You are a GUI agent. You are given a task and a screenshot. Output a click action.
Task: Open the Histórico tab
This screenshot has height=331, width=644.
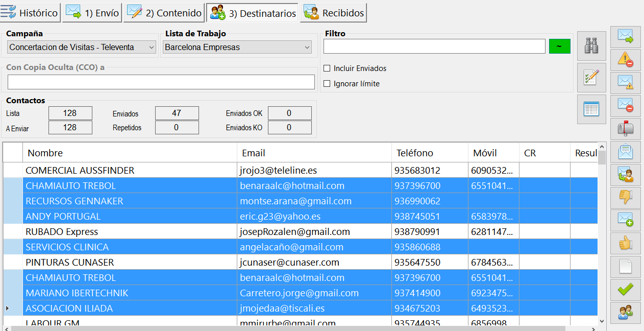click(x=30, y=13)
